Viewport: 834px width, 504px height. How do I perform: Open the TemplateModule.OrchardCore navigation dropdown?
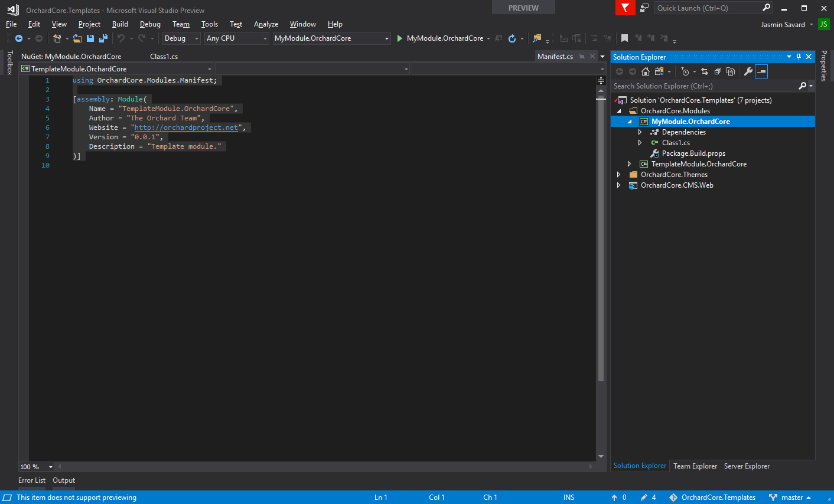pos(116,69)
